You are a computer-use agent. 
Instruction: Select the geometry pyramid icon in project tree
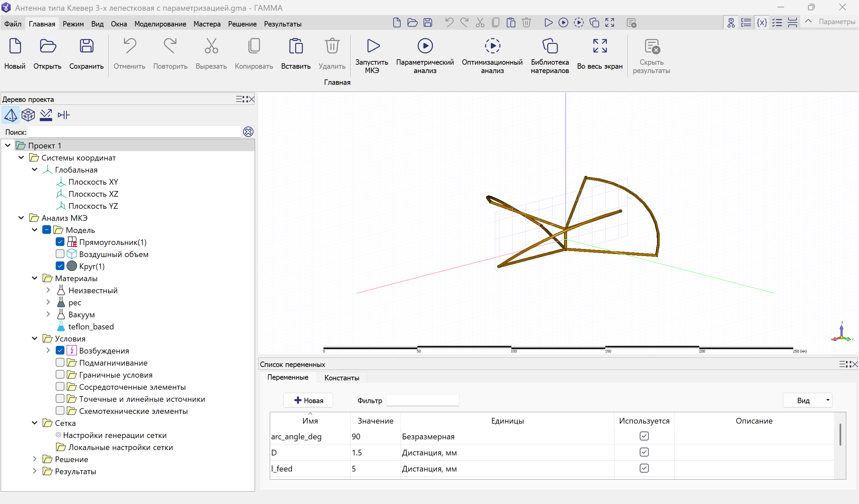click(x=10, y=115)
